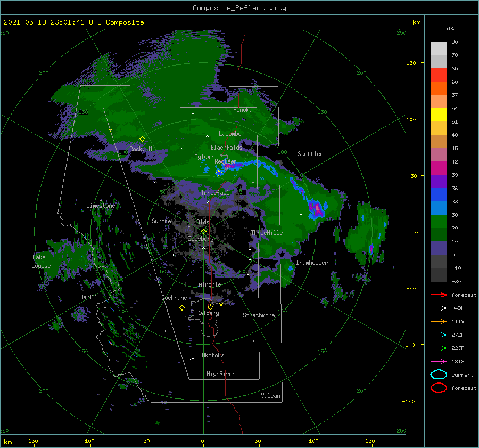
Task: Click the white plus marker west of Drumheller storm
Action: 301,214
